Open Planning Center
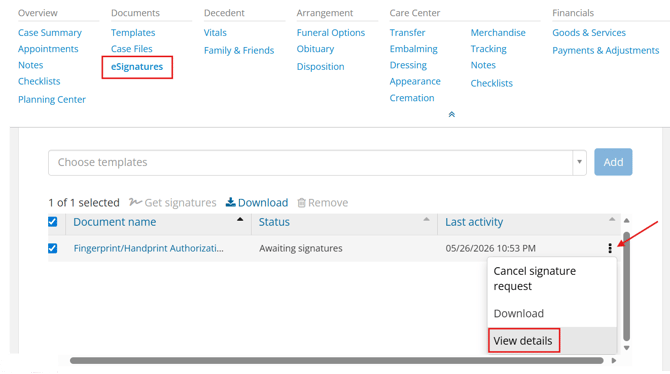This screenshot has width=670, height=374. (52, 100)
